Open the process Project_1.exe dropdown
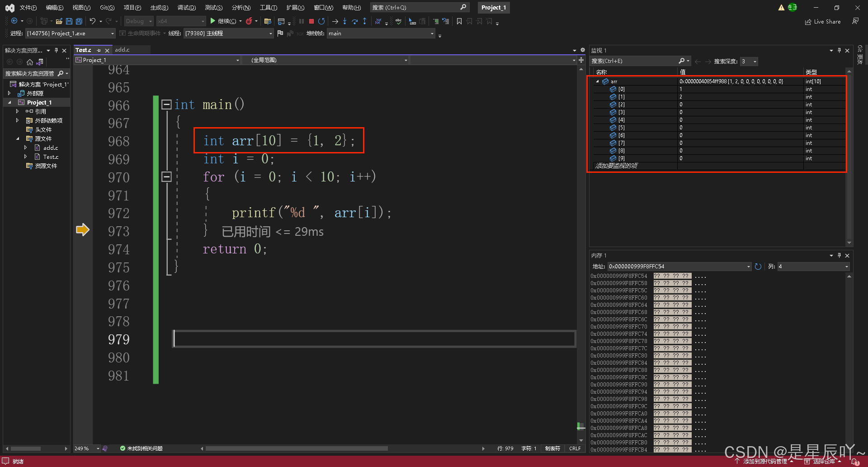The width and height of the screenshot is (868, 467). (71, 33)
